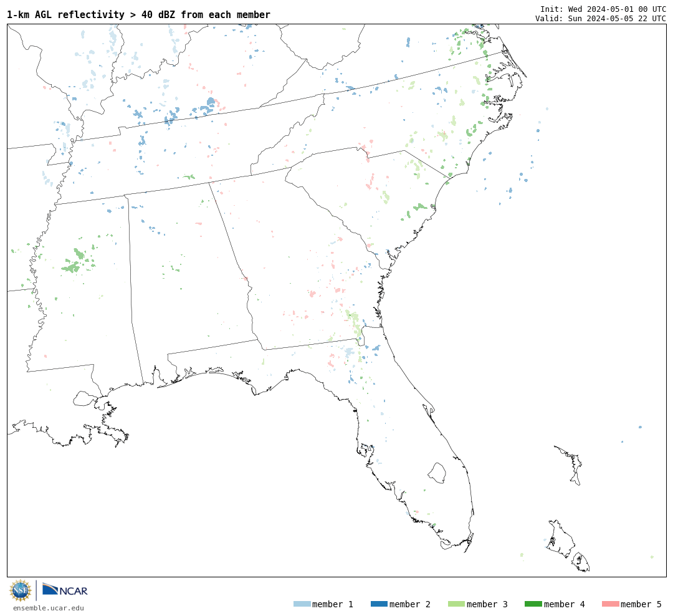
Task: Click the ensemble.ucar.edu text
Action: [x=49, y=608]
